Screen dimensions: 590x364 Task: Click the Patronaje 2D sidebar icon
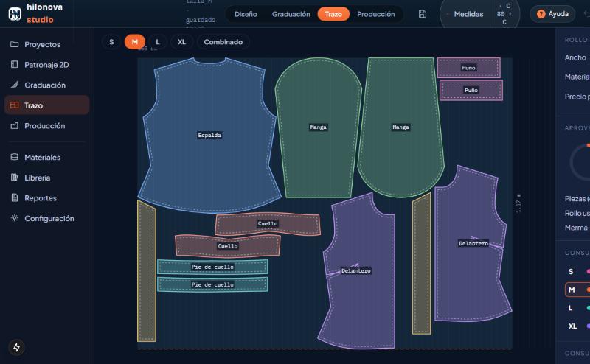14,65
